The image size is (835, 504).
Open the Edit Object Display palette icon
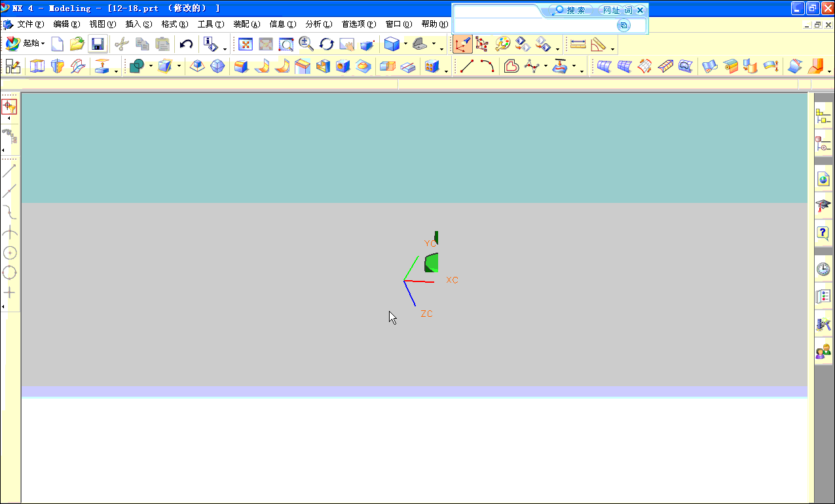coord(502,44)
